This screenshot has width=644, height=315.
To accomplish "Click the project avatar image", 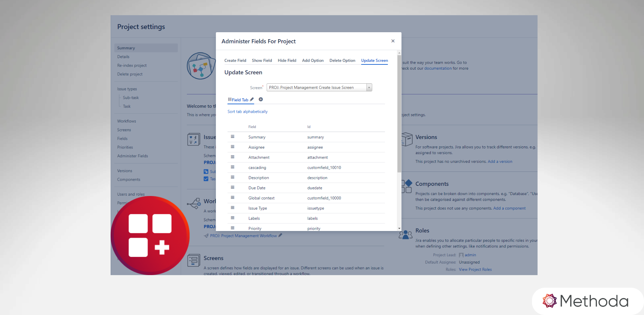I will pyautogui.click(x=201, y=66).
